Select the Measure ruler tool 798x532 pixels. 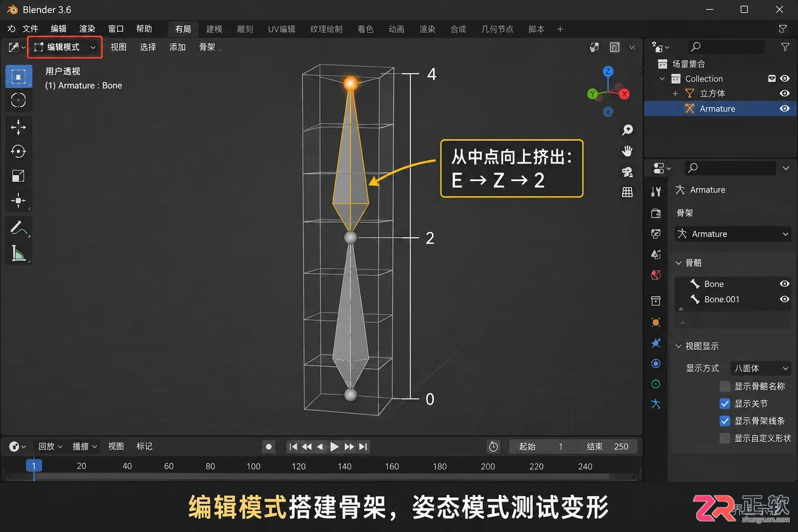(18, 253)
